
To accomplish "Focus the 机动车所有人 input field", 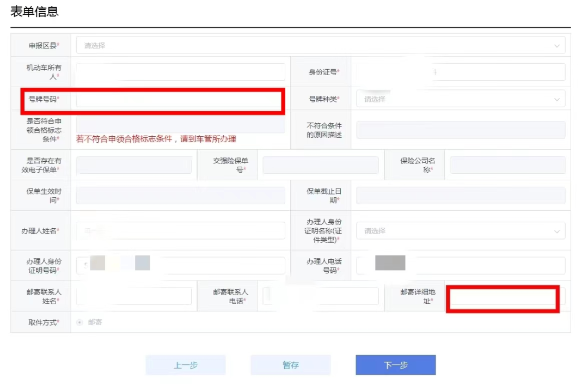I will [180, 72].
